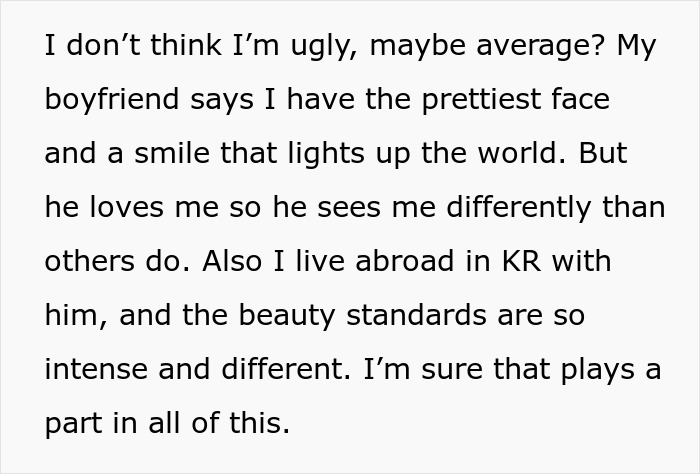This screenshot has height=474, width=700.
Task: Click the word "part" in last line
Action: 71,422
